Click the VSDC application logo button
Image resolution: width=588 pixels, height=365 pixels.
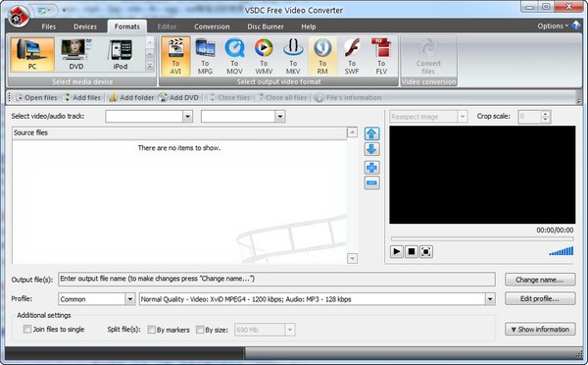(x=19, y=16)
